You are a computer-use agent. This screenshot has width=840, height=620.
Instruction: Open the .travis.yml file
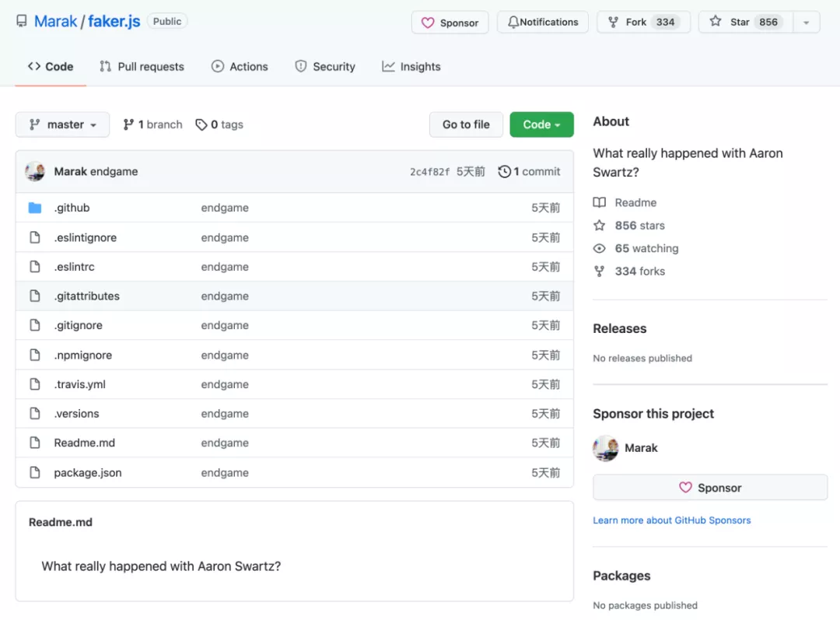point(80,384)
